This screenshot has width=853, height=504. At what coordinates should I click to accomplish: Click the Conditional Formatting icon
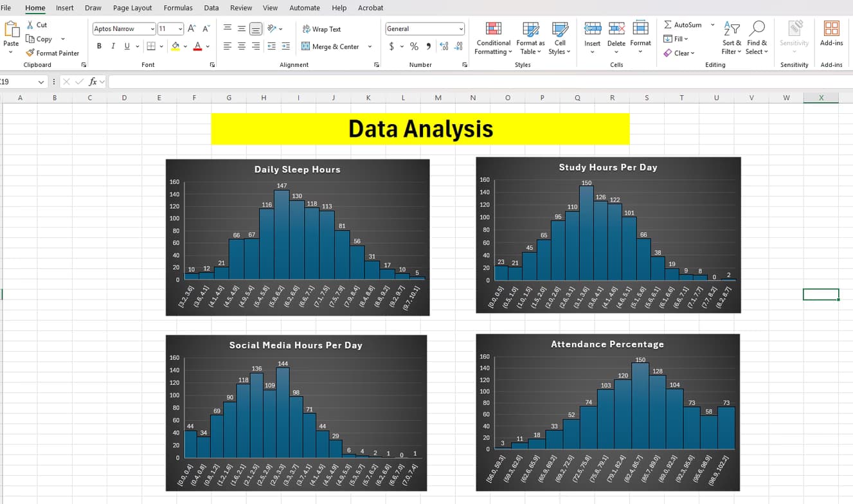(x=493, y=30)
